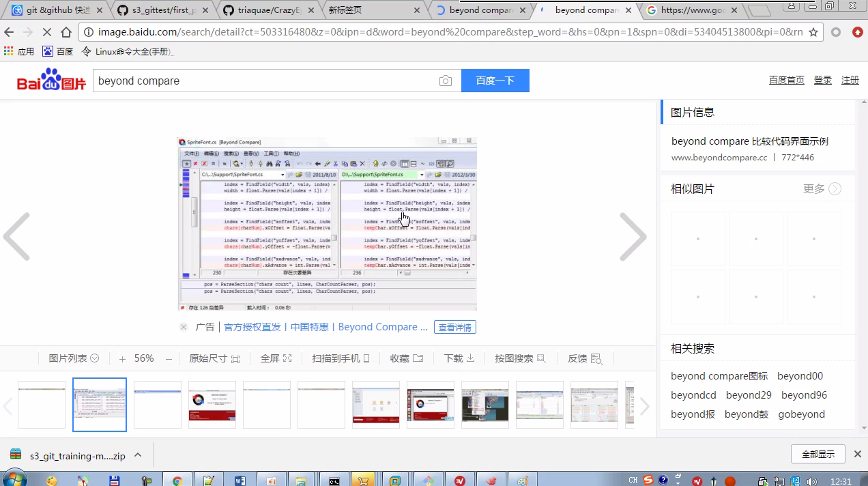Stop page loading with the X button
This screenshot has width=868, height=486.
point(47,32)
